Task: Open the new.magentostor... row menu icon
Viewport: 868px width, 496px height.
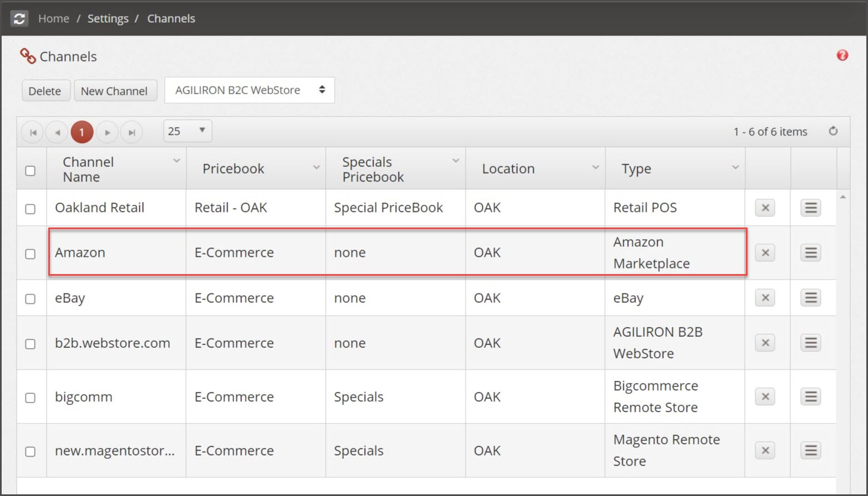Action: coord(811,451)
